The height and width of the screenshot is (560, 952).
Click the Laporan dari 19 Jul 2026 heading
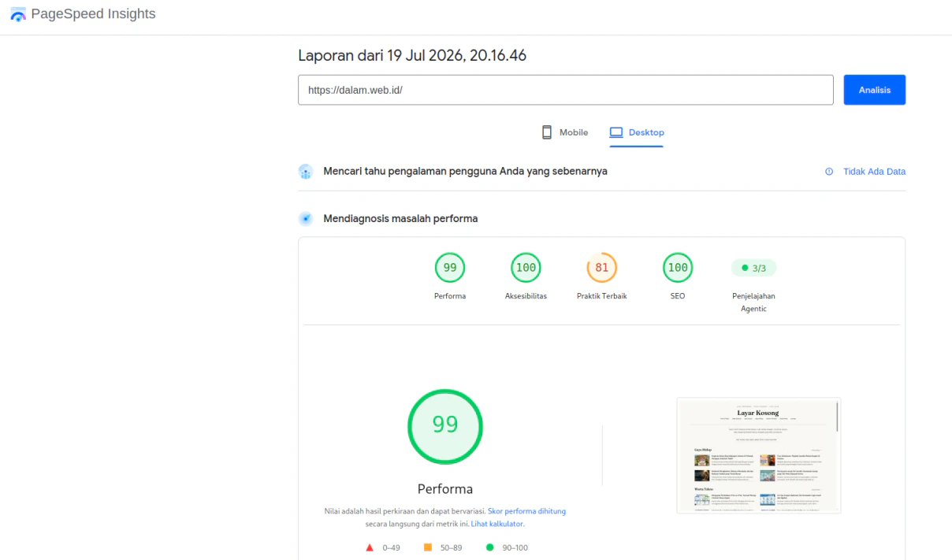point(412,56)
